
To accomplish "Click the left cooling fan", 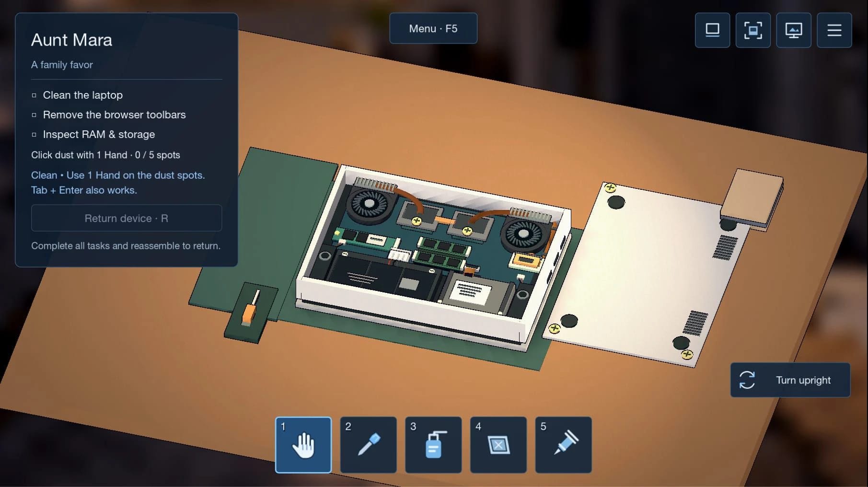I will [x=370, y=203].
